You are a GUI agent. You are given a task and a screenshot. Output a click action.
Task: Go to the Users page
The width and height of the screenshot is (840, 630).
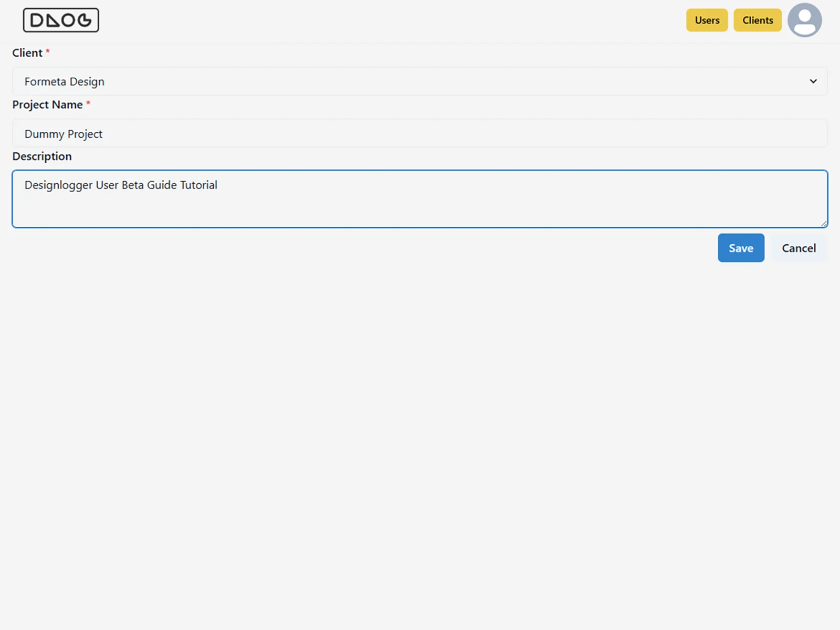point(707,20)
